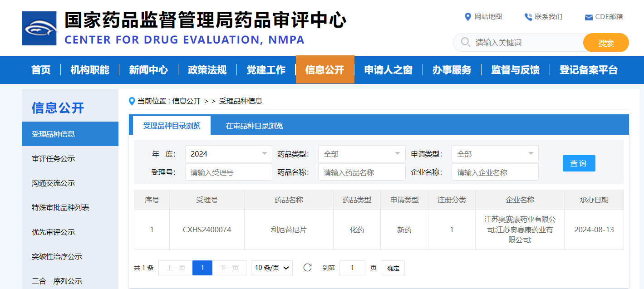The height and width of the screenshot is (289, 644).
Task: Open the 网站地图 link
Action: (488, 17)
